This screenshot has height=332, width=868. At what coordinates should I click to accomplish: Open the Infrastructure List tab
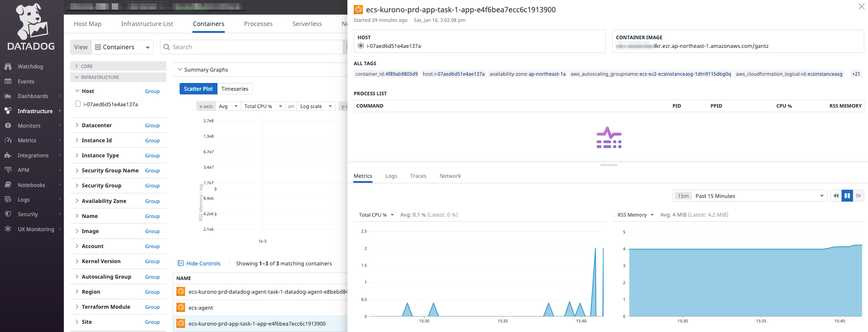(147, 24)
